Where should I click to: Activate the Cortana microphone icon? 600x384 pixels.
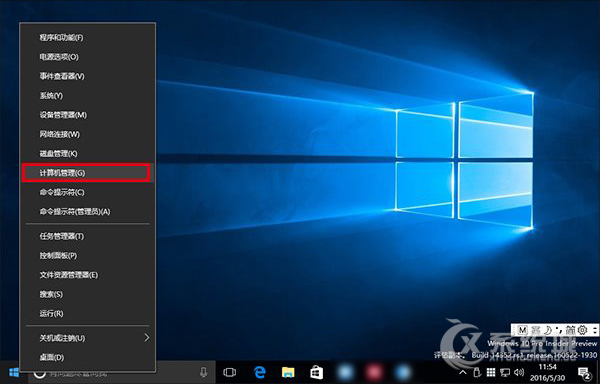click(204, 372)
